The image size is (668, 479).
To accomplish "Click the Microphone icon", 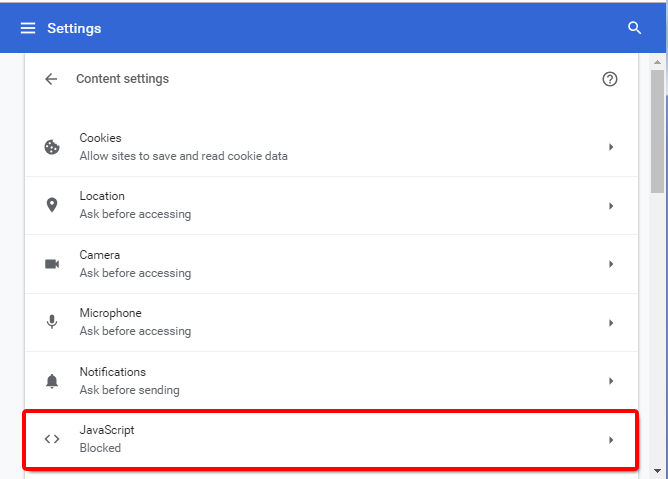I will pyautogui.click(x=52, y=322).
